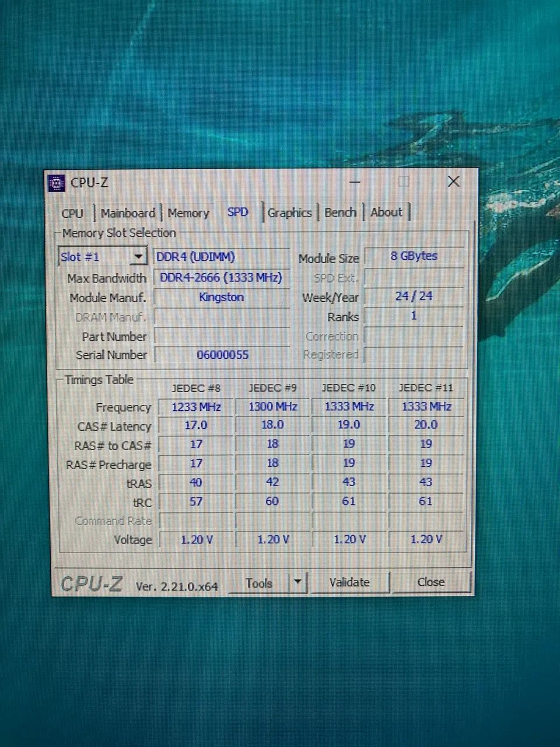
Task: Click the CAS# Latency 18.0 cell
Action: pos(272,425)
